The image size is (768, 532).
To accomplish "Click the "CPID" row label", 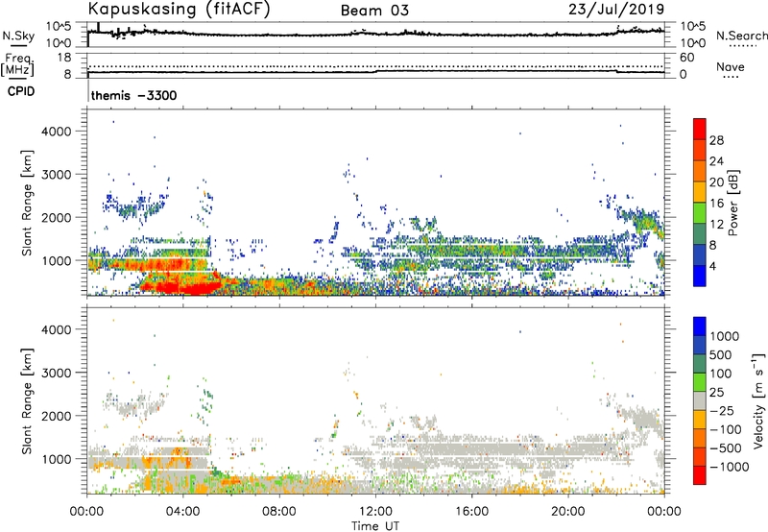I will click(20, 91).
